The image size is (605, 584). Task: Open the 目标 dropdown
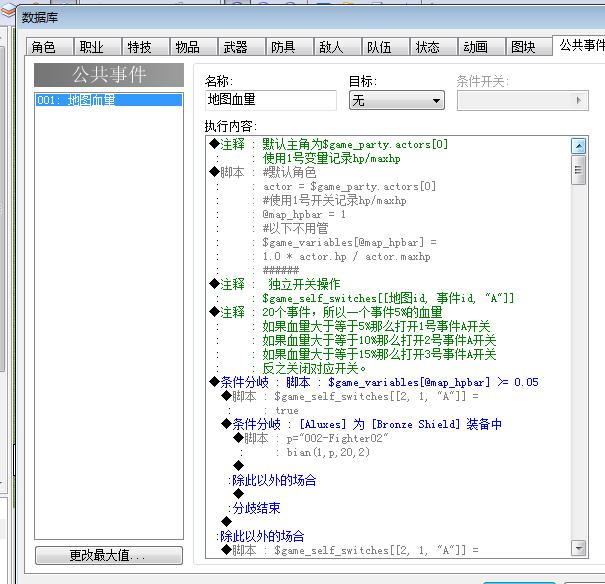pos(397,101)
